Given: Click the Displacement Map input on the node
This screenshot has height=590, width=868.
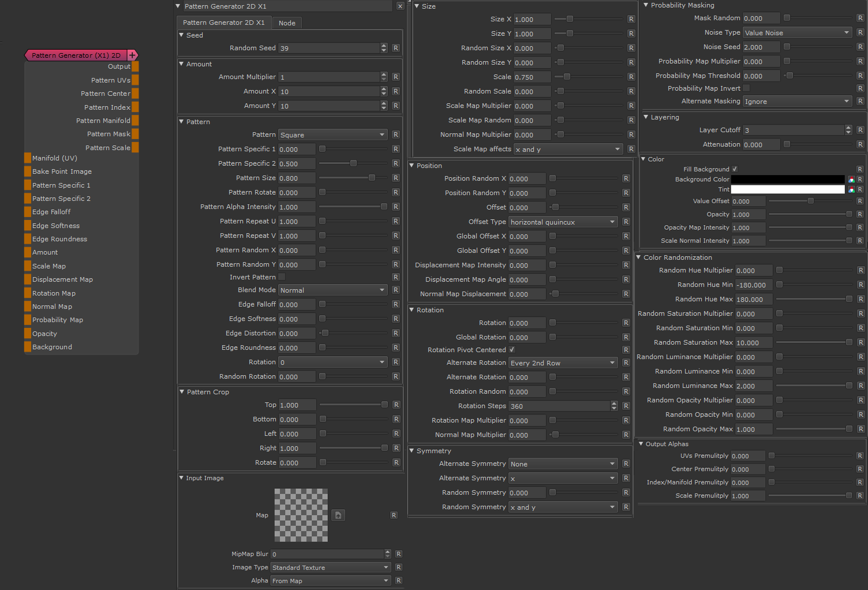Looking at the screenshot, I should tap(28, 279).
